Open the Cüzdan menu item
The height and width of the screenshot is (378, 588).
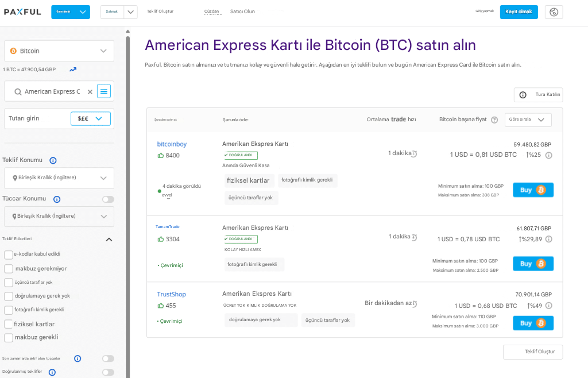(211, 11)
